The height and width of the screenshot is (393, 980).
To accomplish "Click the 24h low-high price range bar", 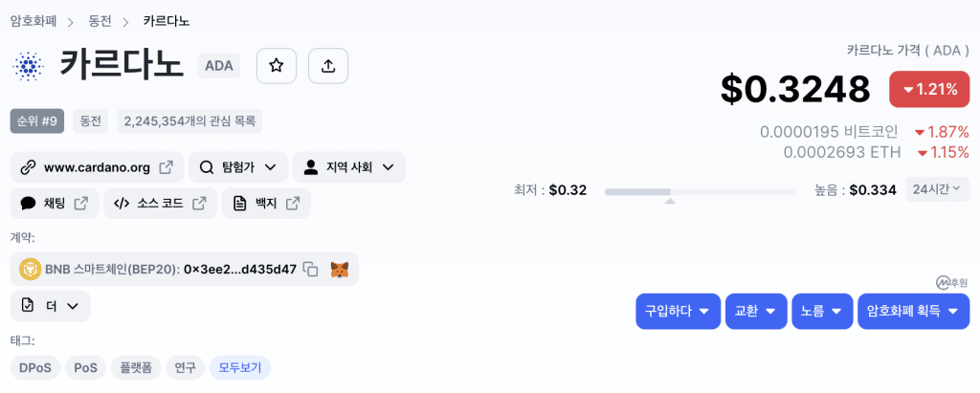I will point(700,191).
